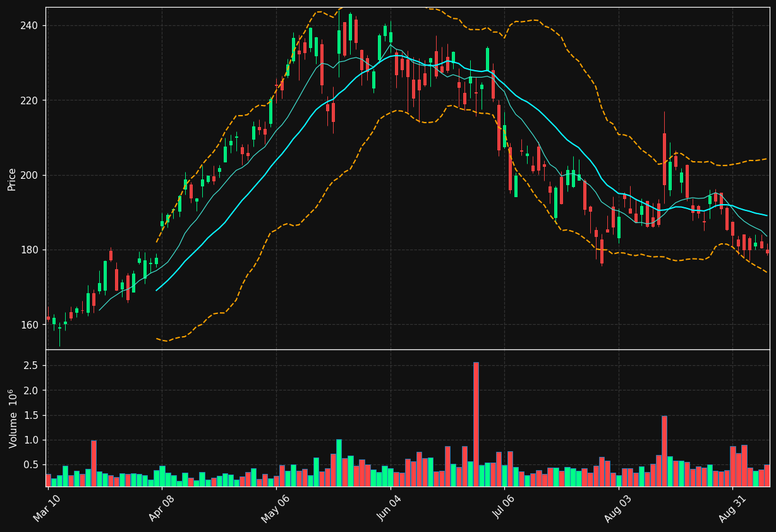
Task: Click the tallest red volume bar near 2.5
Action: tap(476, 424)
